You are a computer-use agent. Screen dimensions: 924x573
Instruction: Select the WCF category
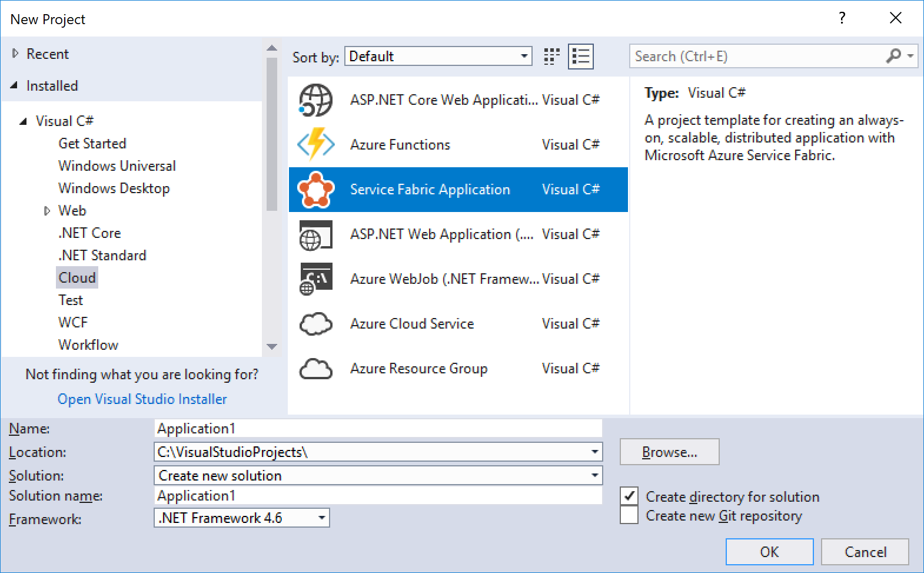point(73,323)
